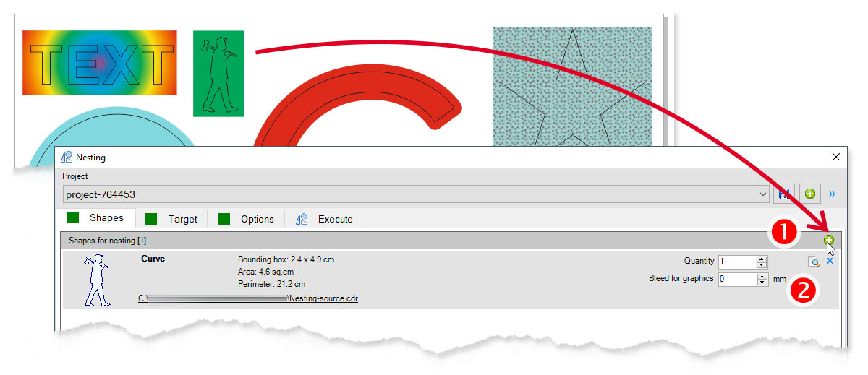Select the rainbow TEXT object on the canvas
Screen dimensions: 868x375
click(100, 63)
